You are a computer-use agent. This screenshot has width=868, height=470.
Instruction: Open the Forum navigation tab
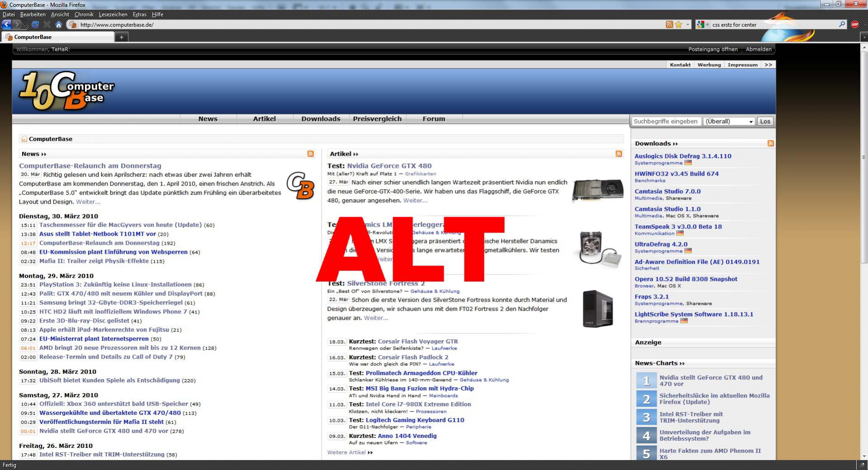point(434,119)
